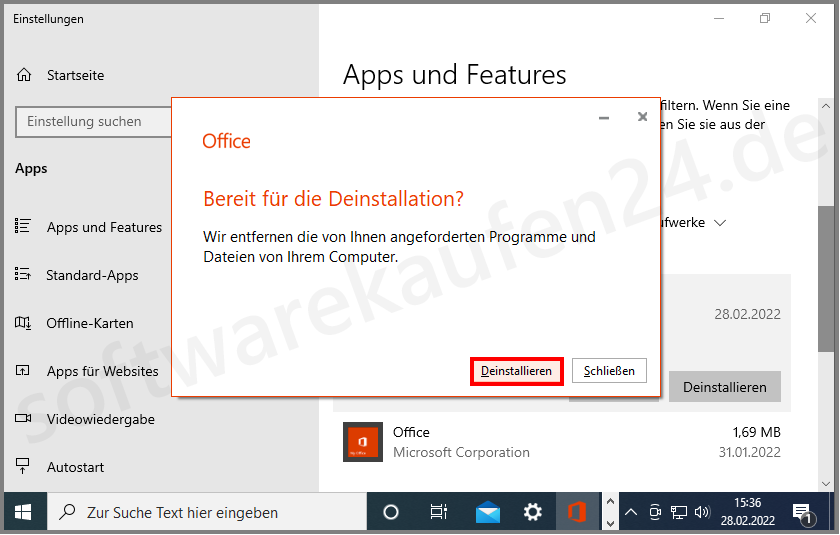Show hidden tray icons chevron

631,513
